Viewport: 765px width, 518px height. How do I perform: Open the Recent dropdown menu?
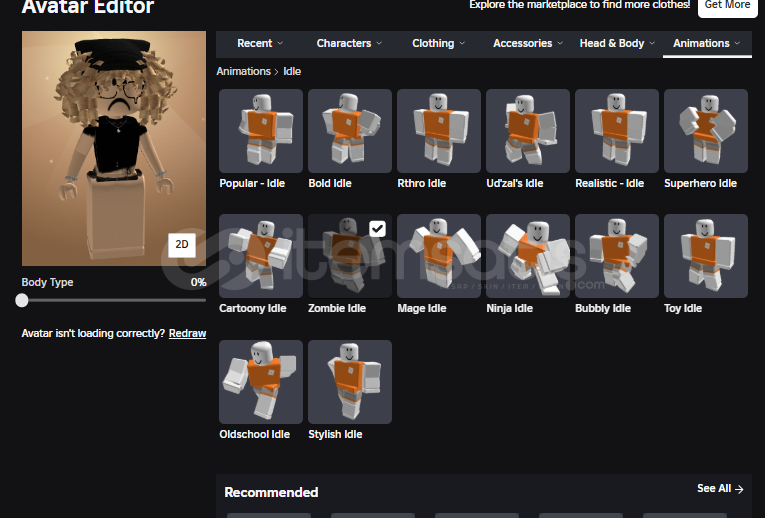(260, 43)
